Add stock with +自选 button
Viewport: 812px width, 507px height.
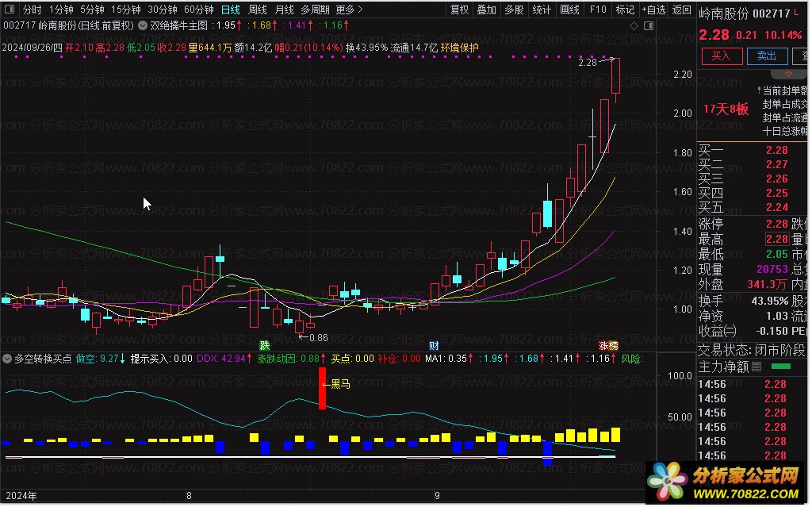pyautogui.click(x=653, y=10)
